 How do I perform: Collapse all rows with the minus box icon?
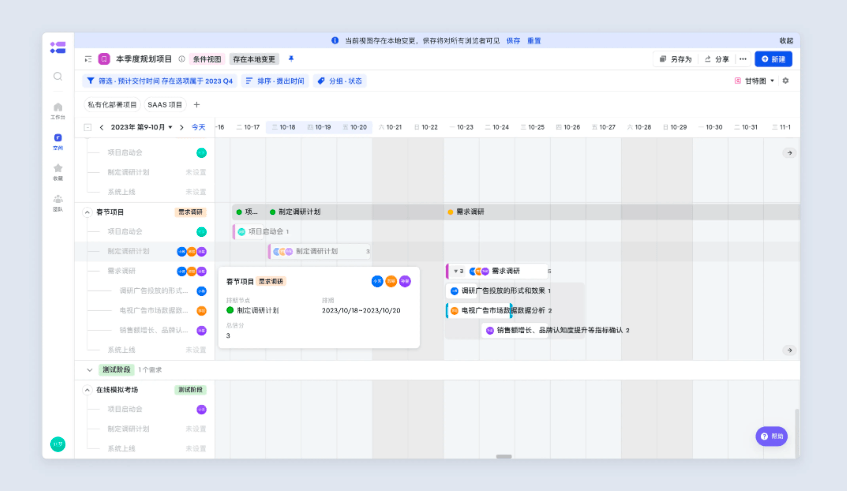tap(88, 127)
